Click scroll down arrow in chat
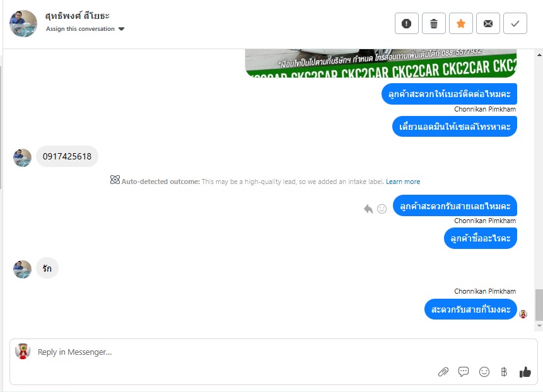The image size is (543, 392). (x=539, y=326)
